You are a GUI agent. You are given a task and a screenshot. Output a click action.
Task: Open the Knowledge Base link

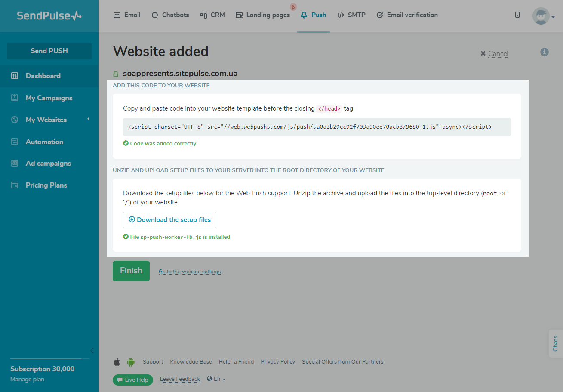click(x=191, y=362)
